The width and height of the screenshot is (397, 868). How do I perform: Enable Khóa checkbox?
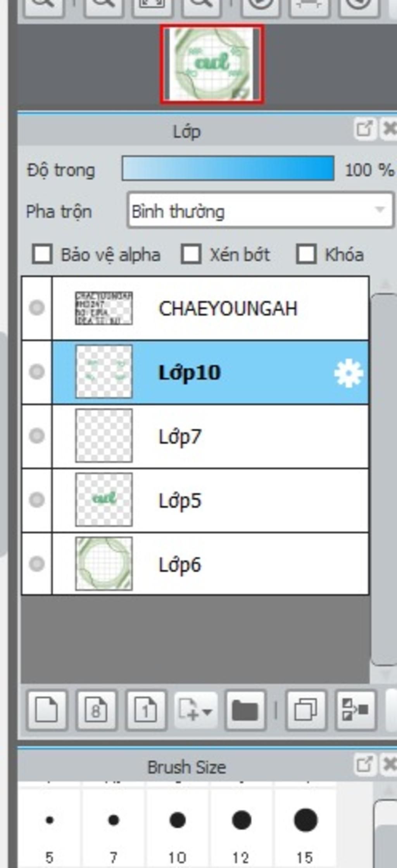pos(306,254)
